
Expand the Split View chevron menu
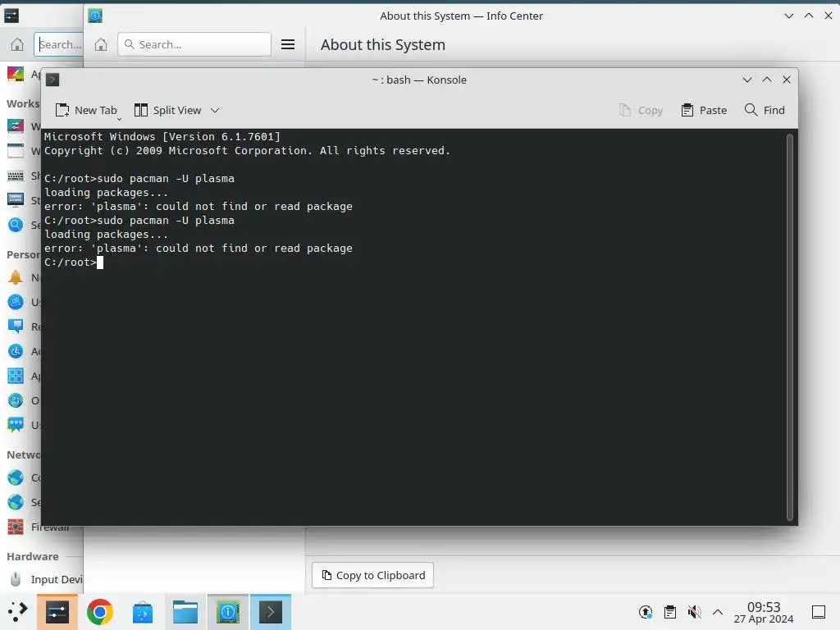[x=215, y=111]
